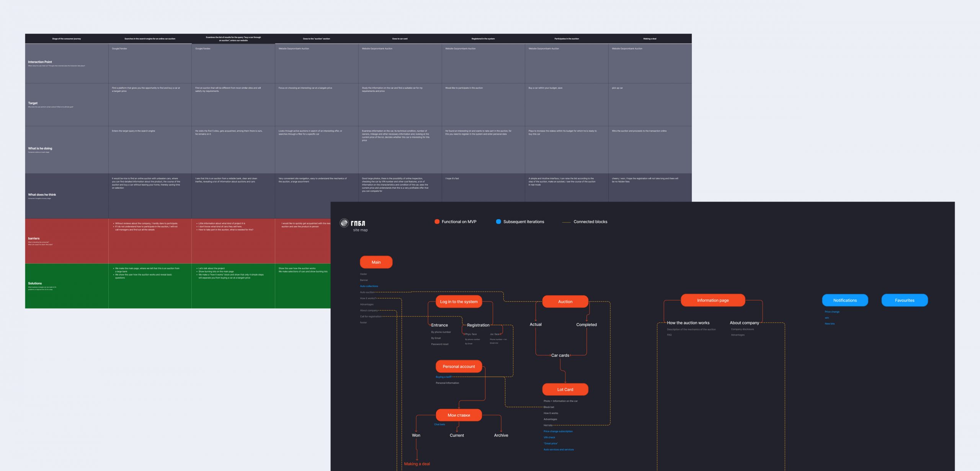Click the orange Functional on MVP legend dot
Image resolution: width=980 pixels, height=471 pixels.
(437, 222)
